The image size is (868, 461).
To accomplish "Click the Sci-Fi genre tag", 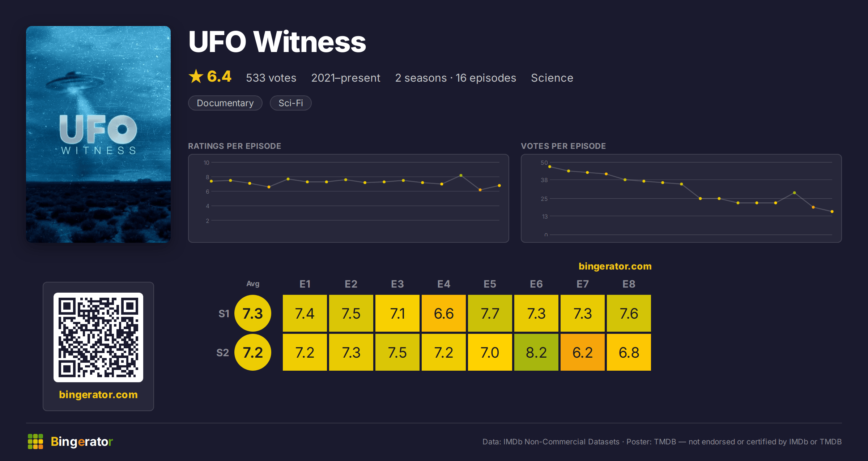I will point(291,103).
